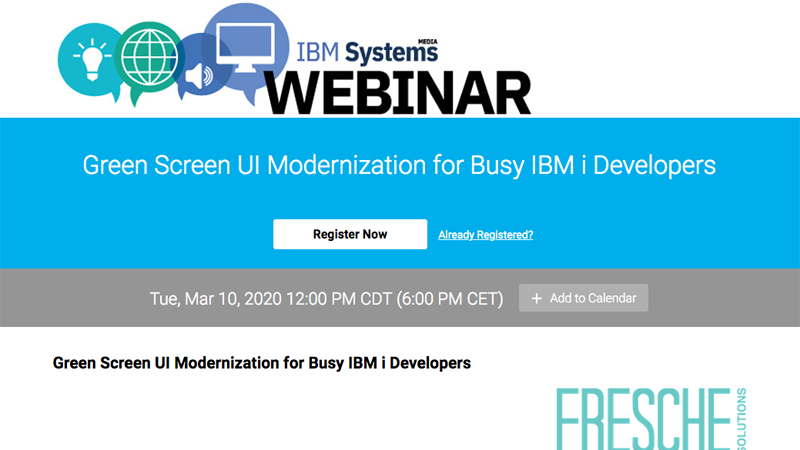The width and height of the screenshot is (800, 450).
Task: Click the Fresche Solutions logo
Action: (x=651, y=418)
